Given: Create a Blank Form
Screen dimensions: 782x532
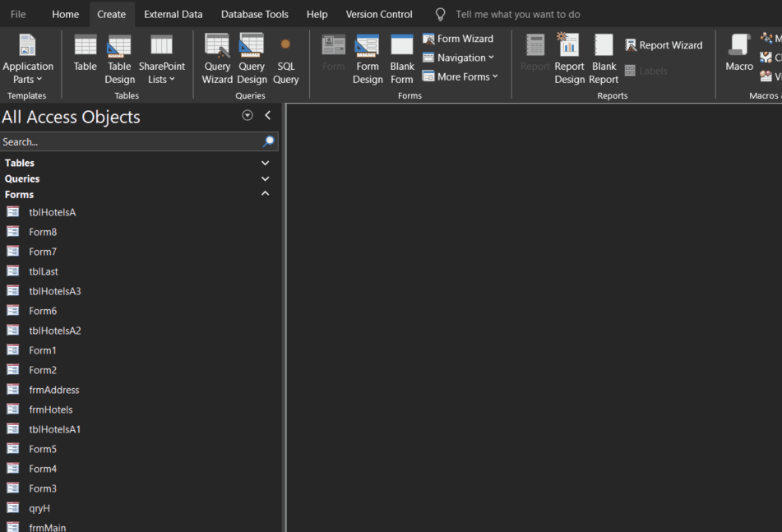Looking at the screenshot, I should tap(401, 56).
